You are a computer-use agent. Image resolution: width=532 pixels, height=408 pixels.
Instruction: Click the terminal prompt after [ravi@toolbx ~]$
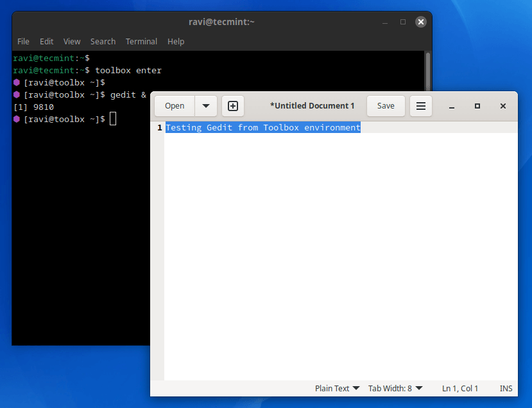[x=113, y=119]
